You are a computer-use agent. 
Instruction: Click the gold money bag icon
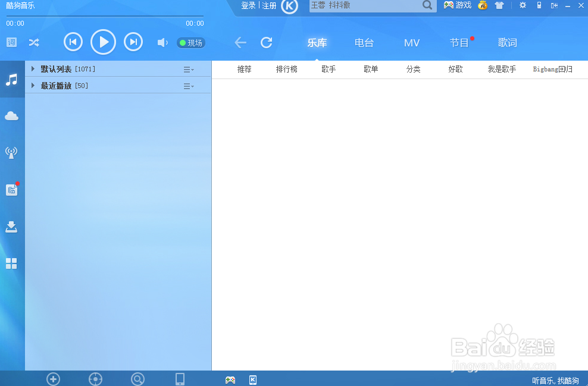(483, 5)
